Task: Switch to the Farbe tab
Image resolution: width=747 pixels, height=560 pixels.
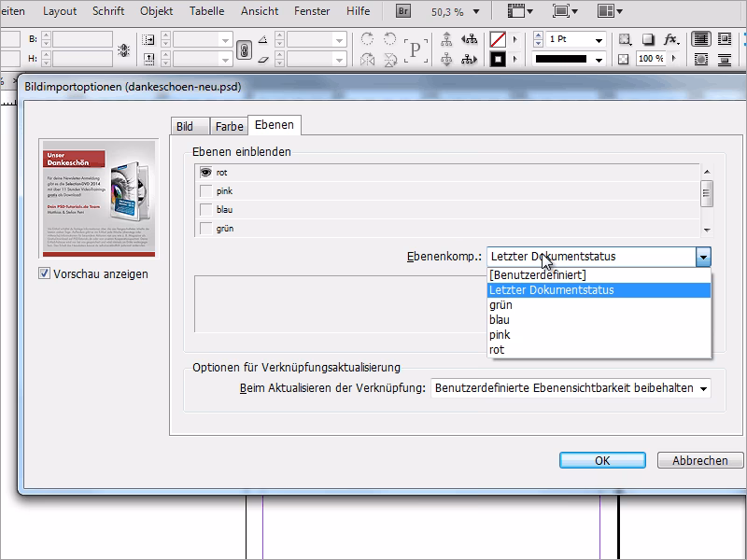Action: click(229, 126)
